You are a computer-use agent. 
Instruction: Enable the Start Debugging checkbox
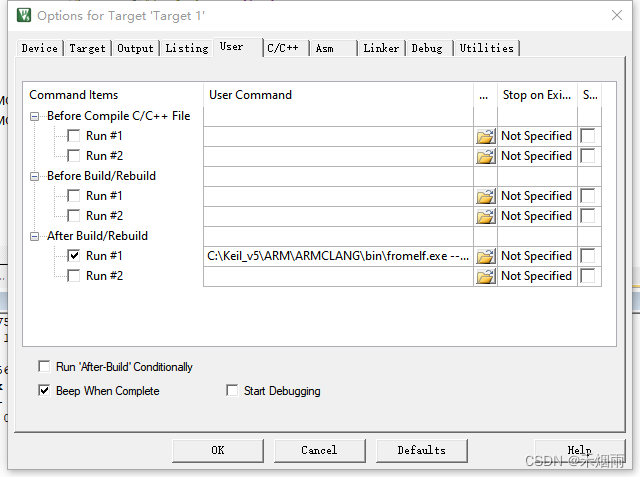pyautogui.click(x=233, y=391)
